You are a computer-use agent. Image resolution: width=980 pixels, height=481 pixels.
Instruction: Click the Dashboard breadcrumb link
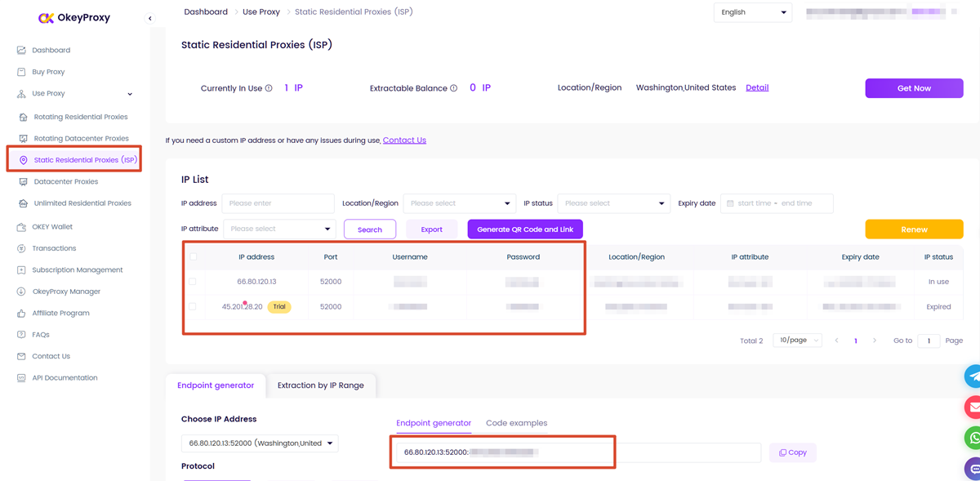(206, 12)
